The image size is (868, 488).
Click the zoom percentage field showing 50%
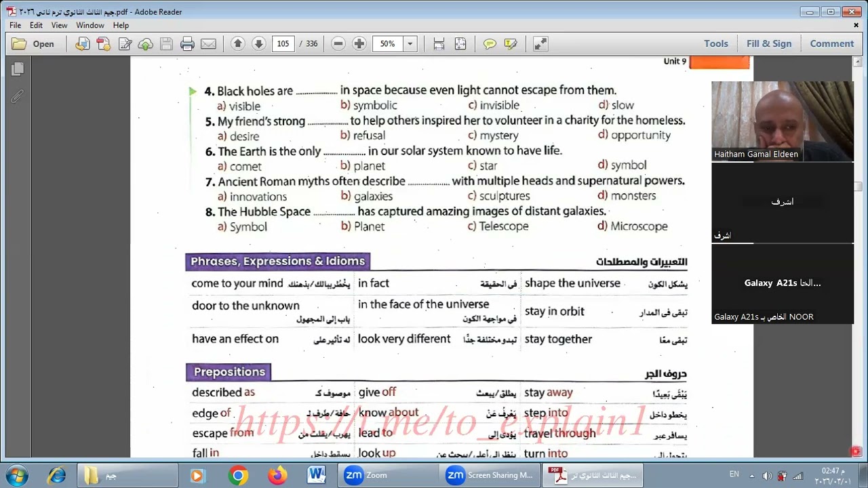pyautogui.click(x=388, y=44)
